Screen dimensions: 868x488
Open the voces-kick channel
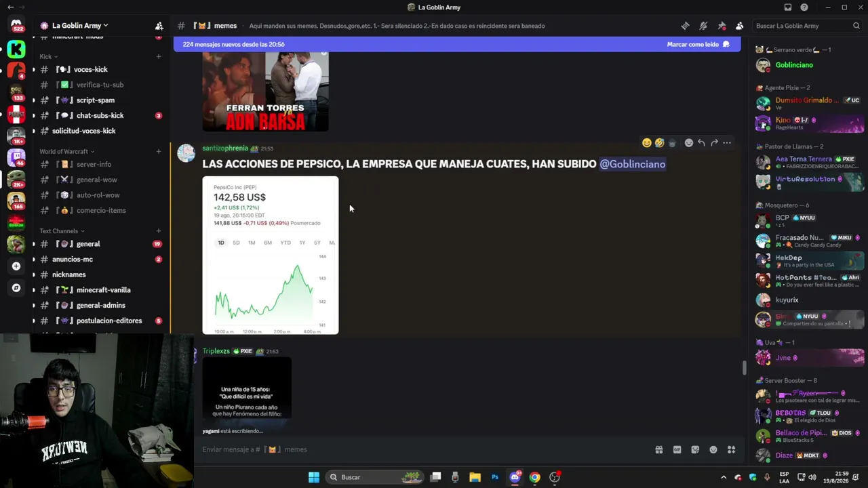click(100, 69)
